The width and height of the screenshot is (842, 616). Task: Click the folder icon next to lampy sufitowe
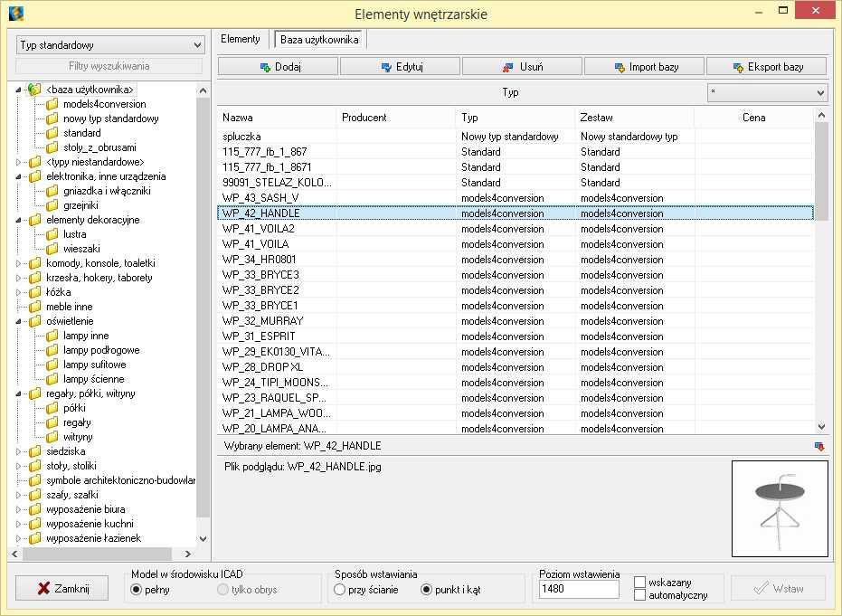pyautogui.click(x=52, y=365)
